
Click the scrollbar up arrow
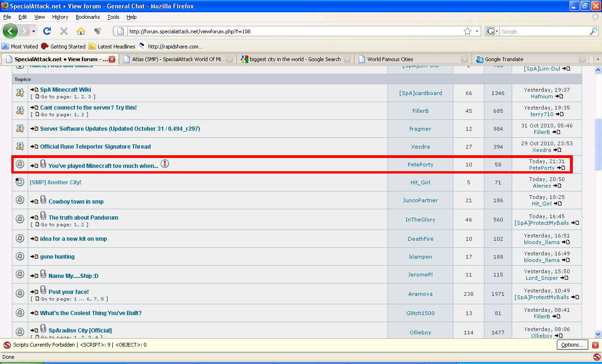598,70
